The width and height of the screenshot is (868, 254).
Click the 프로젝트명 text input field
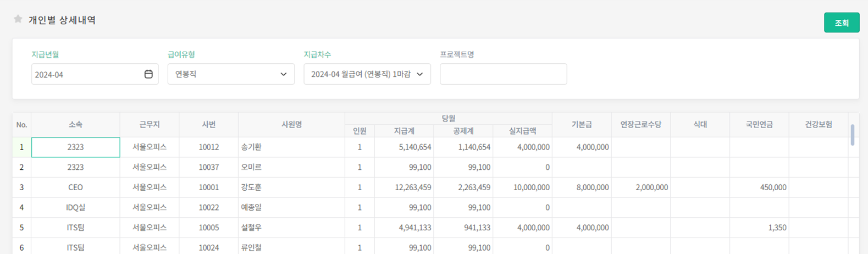pyautogui.click(x=503, y=74)
